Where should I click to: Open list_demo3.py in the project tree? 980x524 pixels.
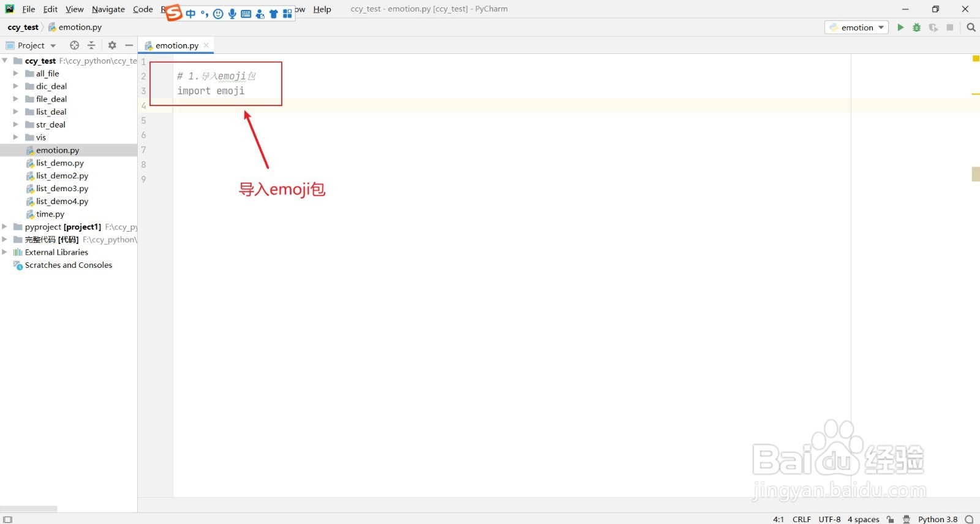click(x=62, y=189)
